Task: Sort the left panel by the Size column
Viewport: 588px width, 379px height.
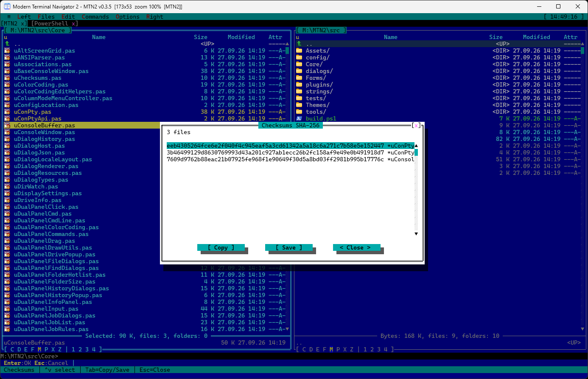Action: pyautogui.click(x=201, y=37)
